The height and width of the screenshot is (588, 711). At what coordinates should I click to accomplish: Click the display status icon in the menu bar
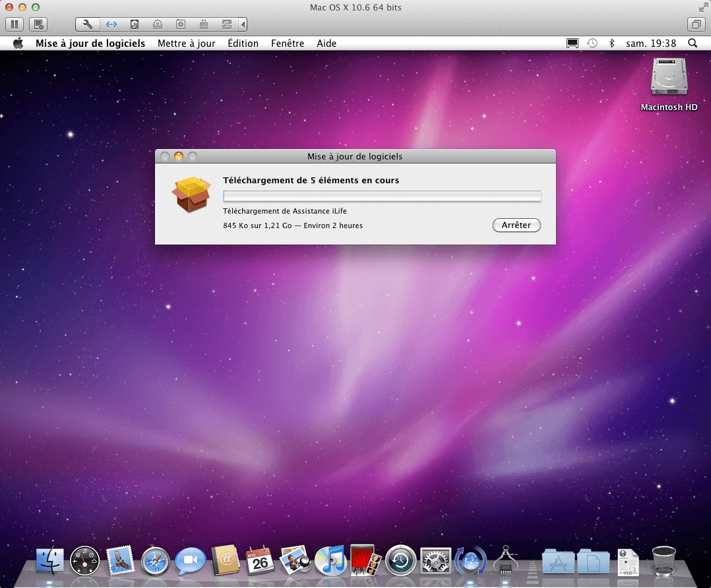(x=572, y=44)
